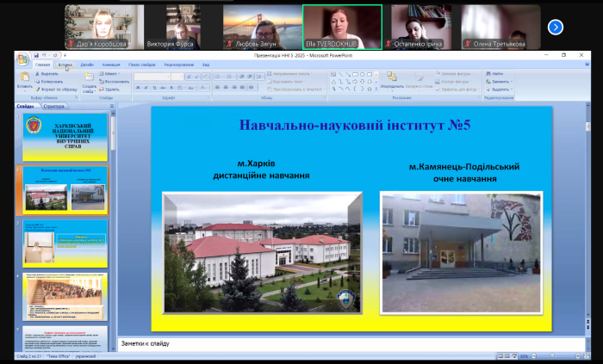Image resolution: width=603 pixels, height=364 pixels.
Task: Click the Заметки к слайду notes field
Action: pyautogui.click(x=351, y=344)
